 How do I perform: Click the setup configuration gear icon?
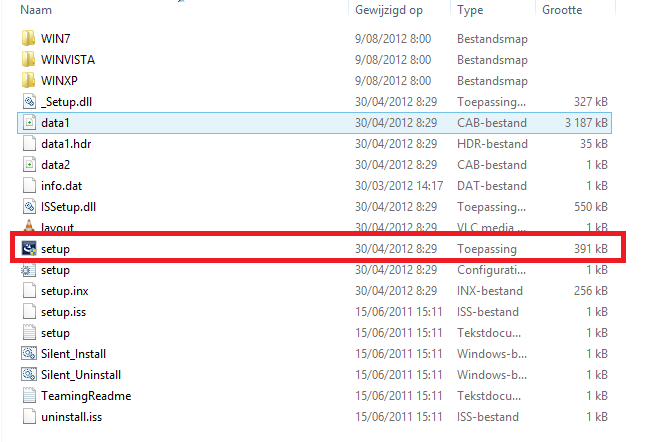(x=29, y=270)
